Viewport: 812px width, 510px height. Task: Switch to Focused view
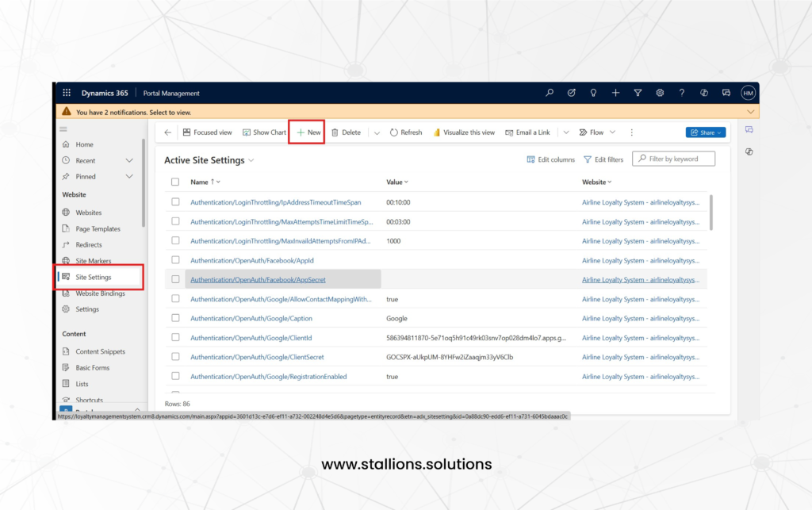coord(207,132)
